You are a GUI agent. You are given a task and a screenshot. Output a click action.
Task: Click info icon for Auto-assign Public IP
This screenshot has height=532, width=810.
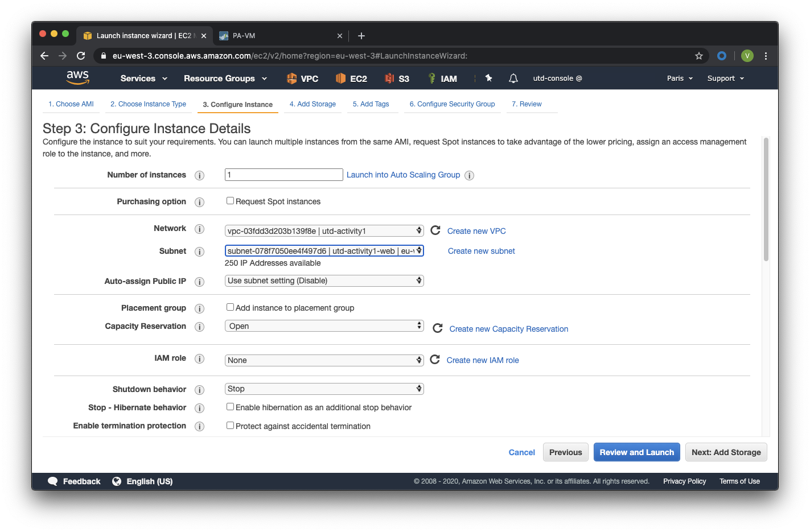(x=199, y=282)
